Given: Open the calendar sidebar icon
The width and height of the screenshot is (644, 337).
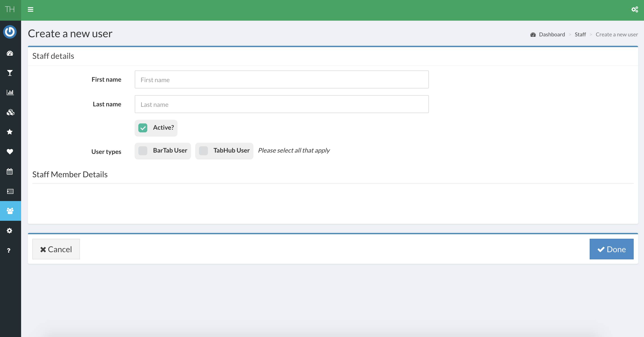Looking at the screenshot, I should [x=10, y=172].
